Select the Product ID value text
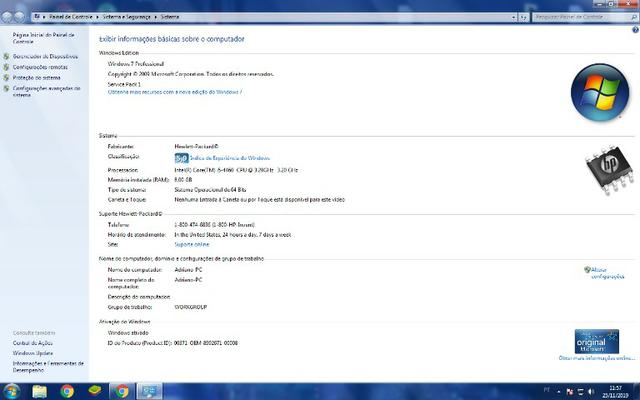Viewport: 640px width, 400px height. tap(206, 343)
